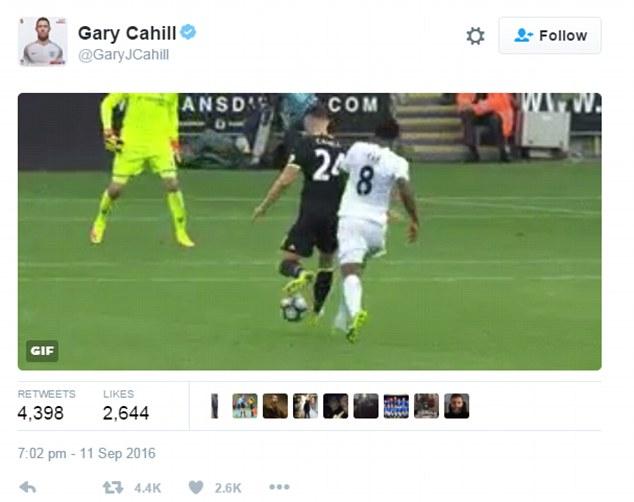634x502 pixels.
Task: View the 2,644 likes list
Action: (x=126, y=406)
